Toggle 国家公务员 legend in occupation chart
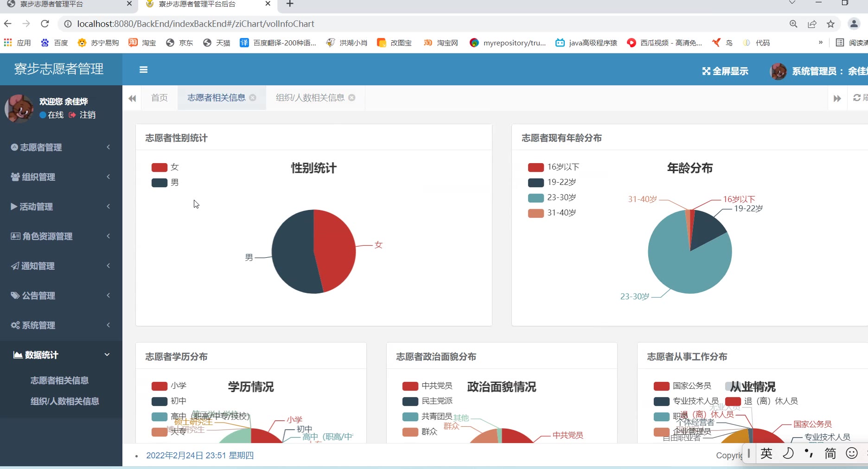Viewport: 868px width, 469px height. (x=682, y=386)
